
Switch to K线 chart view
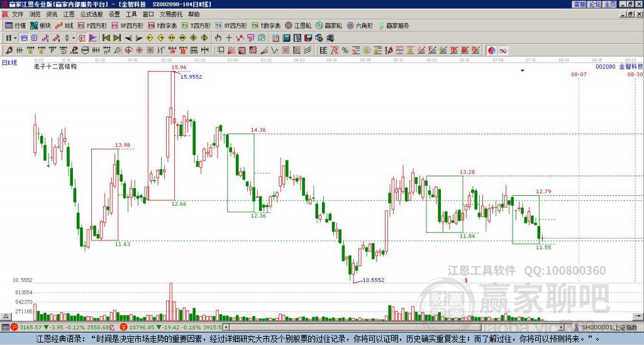(x=64, y=25)
